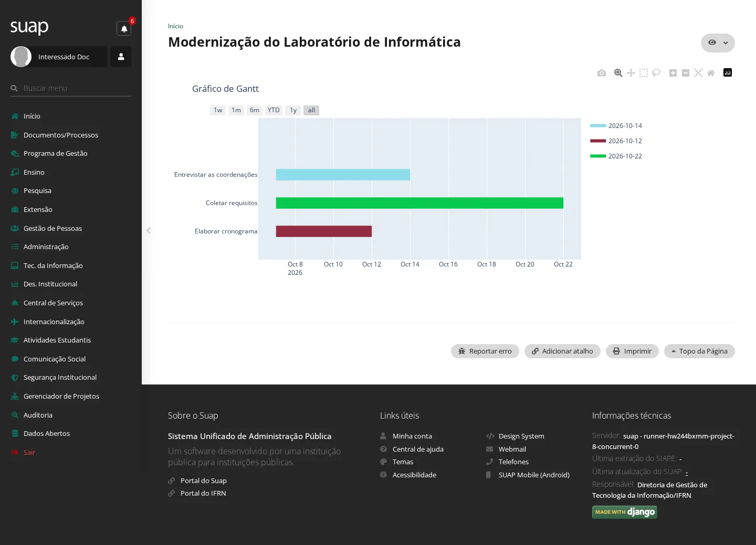Download the plot as PNG with camera icon
The height and width of the screenshot is (545, 756).
point(602,73)
